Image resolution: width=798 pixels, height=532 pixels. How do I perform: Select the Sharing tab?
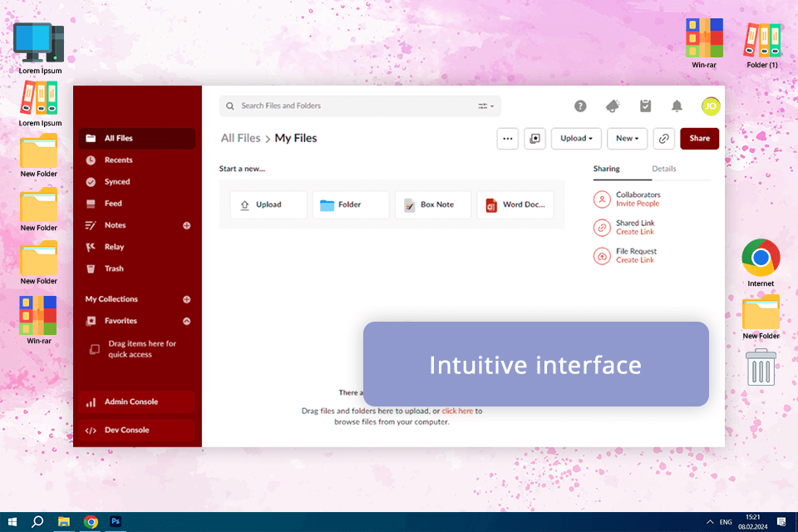606,169
